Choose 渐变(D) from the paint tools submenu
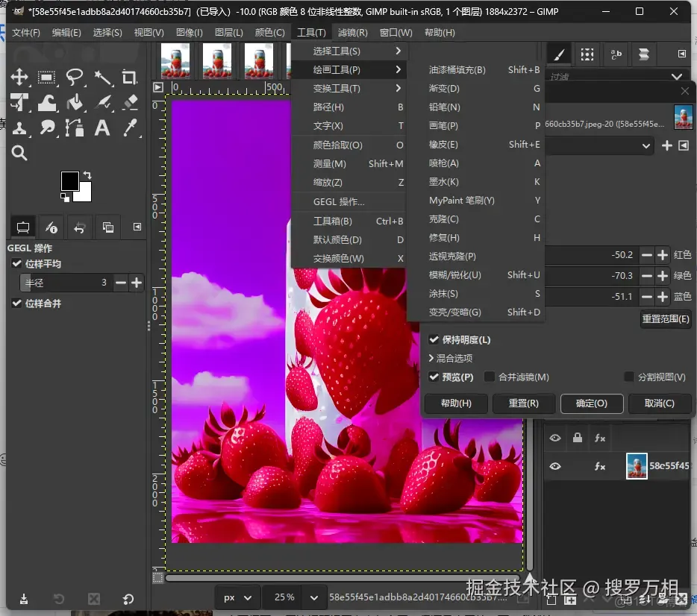 (x=444, y=88)
